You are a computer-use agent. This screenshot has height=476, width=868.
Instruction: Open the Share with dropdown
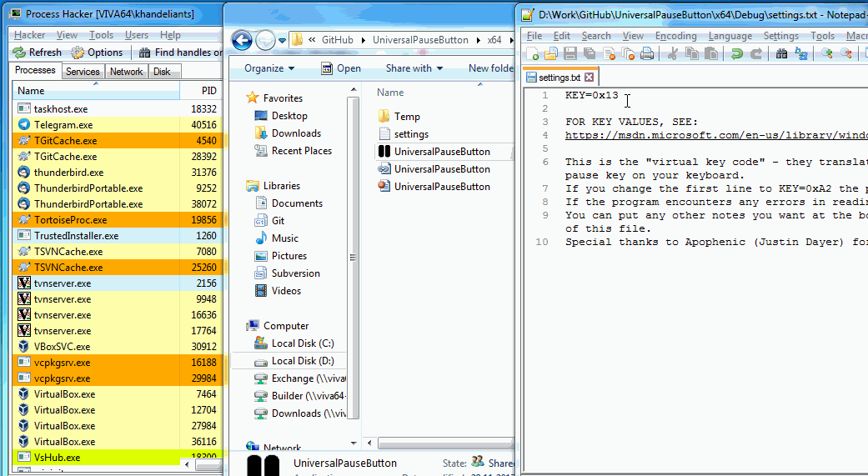coord(414,68)
